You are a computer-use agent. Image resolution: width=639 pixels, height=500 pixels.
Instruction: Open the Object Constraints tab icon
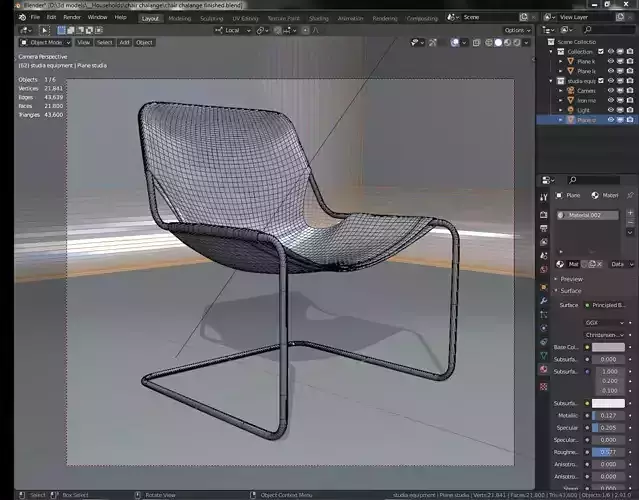click(544, 342)
